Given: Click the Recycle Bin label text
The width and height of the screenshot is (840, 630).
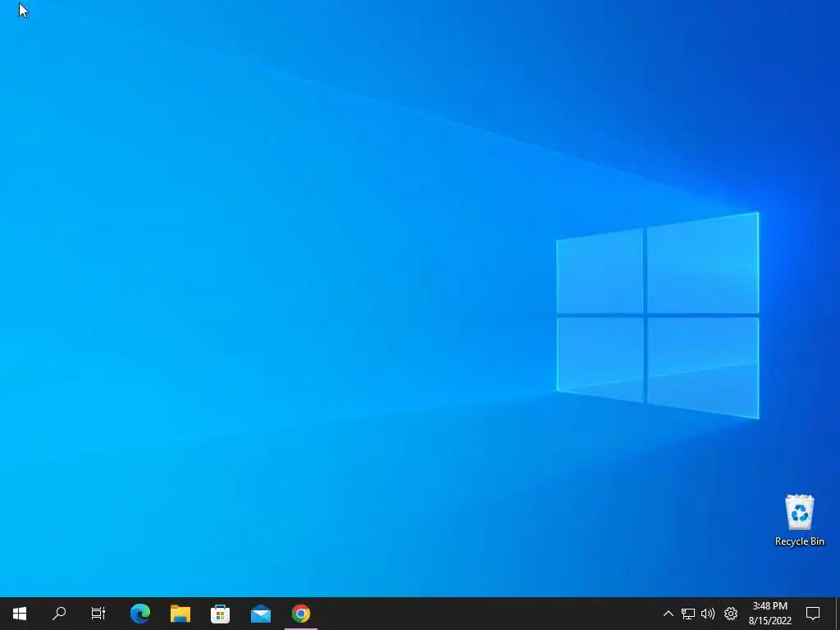Looking at the screenshot, I should tap(799, 541).
